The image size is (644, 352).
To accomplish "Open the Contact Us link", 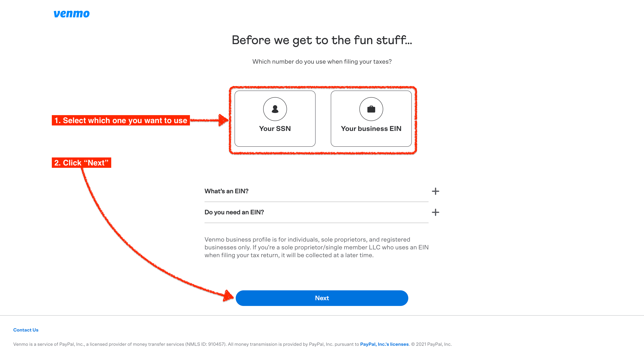I will (x=26, y=330).
